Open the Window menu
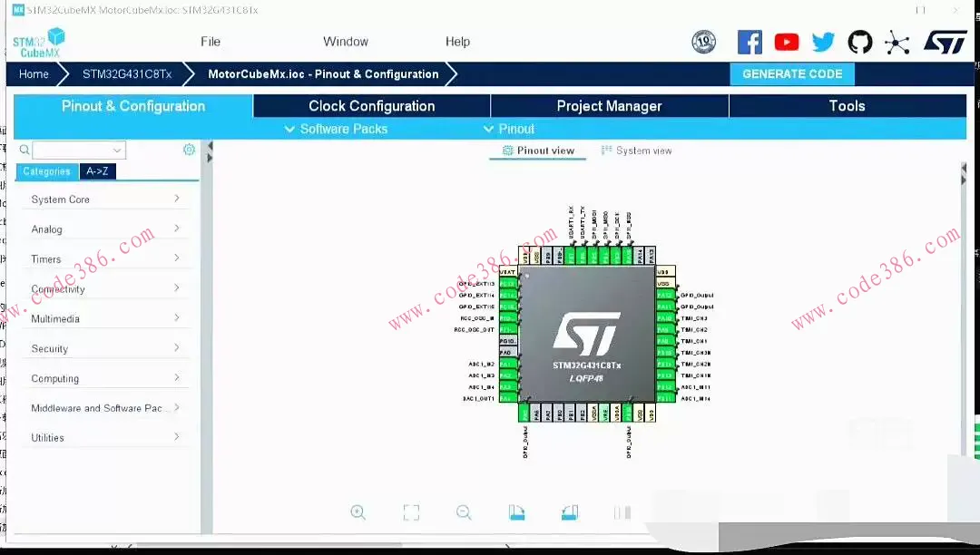Screen dimensions: 980x555 346,42
